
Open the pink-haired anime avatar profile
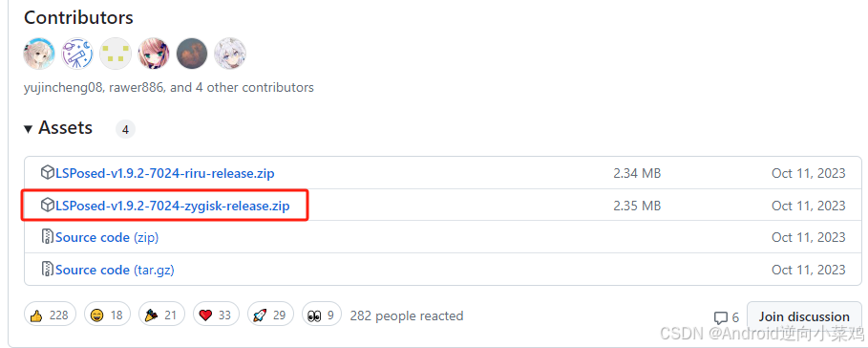coord(154,54)
